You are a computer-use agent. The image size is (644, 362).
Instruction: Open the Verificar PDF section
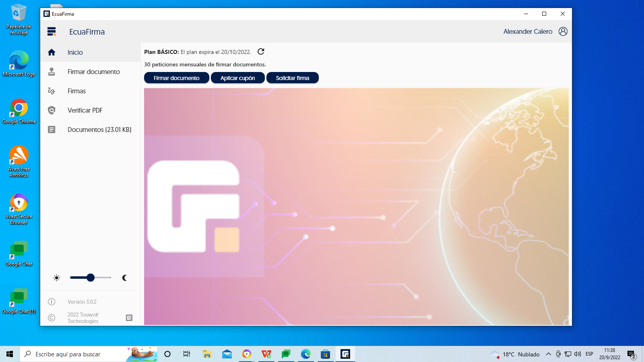[x=91, y=110]
